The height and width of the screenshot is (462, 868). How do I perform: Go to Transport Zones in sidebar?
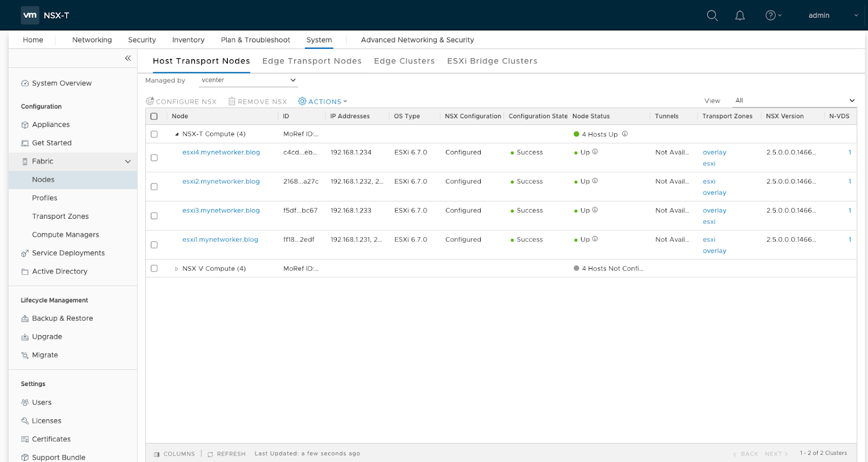(60, 217)
